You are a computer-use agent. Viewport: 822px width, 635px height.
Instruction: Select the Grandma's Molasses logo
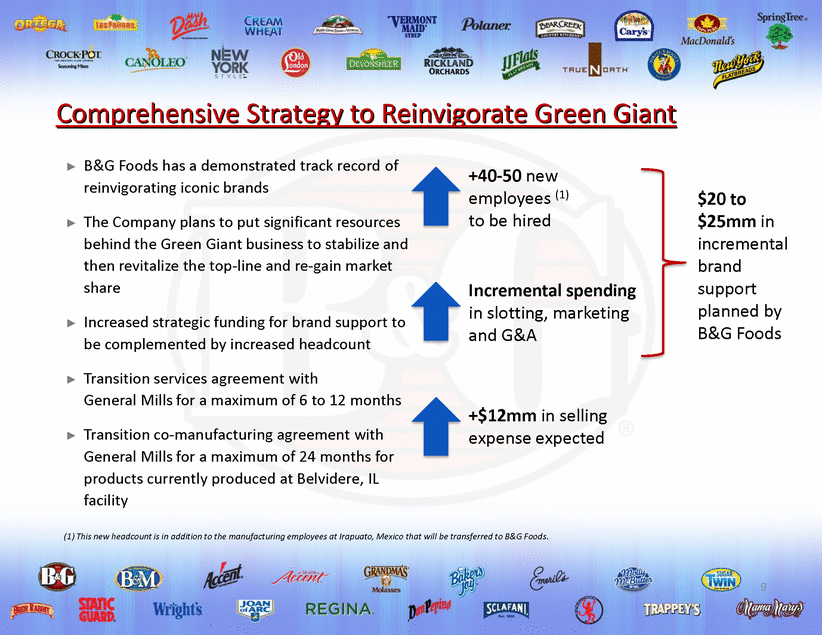pos(386,579)
